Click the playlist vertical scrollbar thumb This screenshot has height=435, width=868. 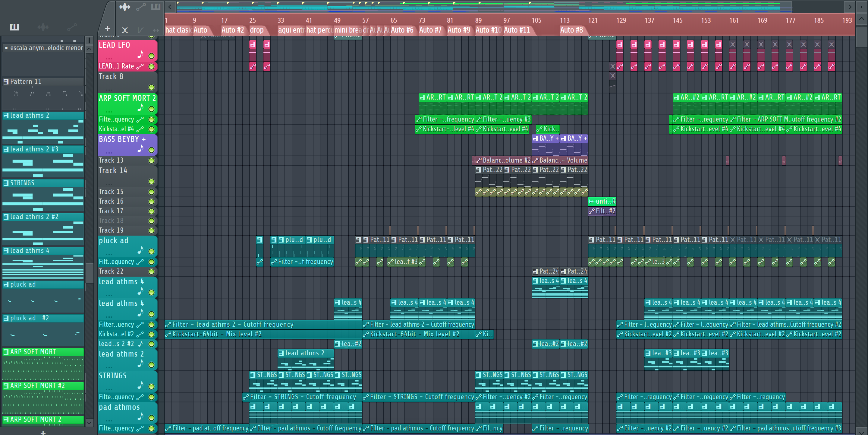[862, 38]
